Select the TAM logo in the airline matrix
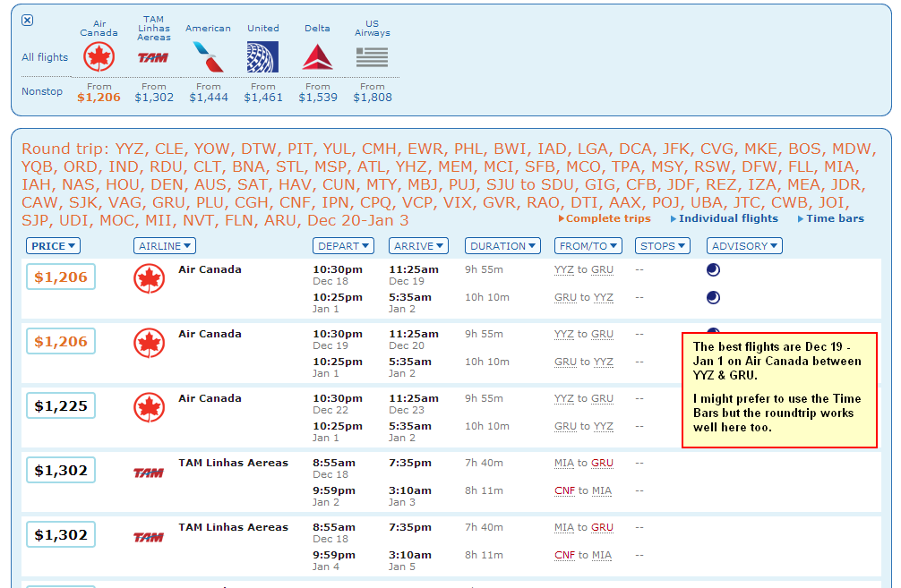 tap(153, 57)
